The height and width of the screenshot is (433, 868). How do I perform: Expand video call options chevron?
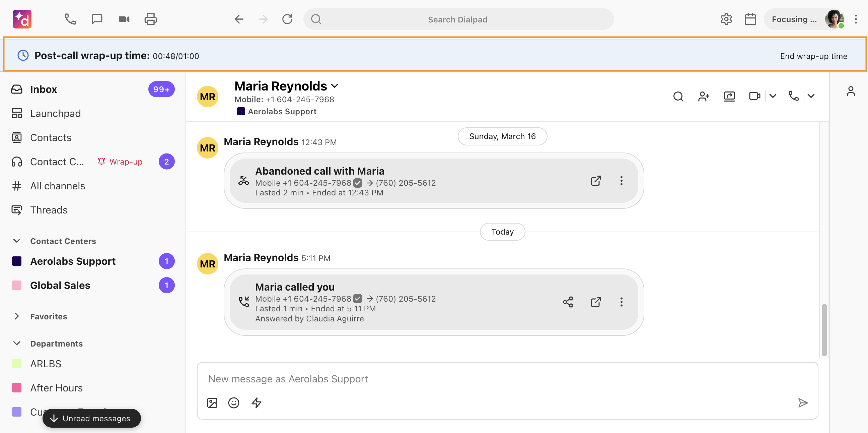click(x=773, y=97)
